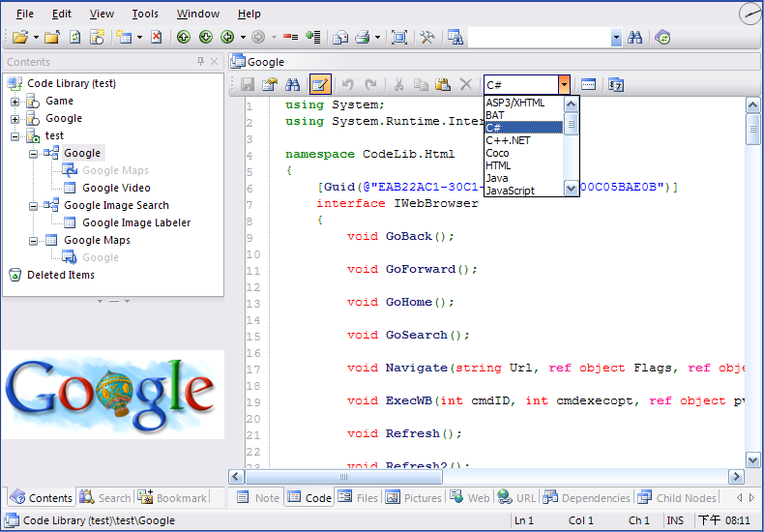Toggle the edit mode pencil button
Screen dimensions: 764x532
[320, 85]
